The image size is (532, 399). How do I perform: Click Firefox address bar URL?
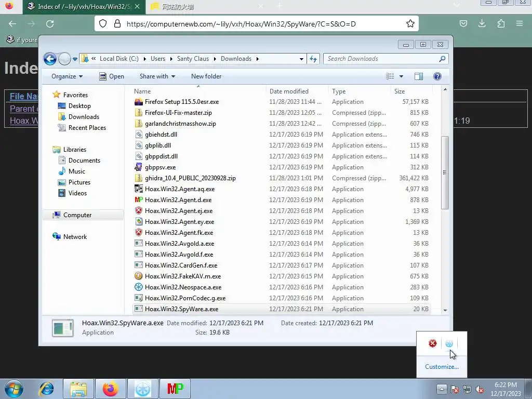(x=241, y=24)
